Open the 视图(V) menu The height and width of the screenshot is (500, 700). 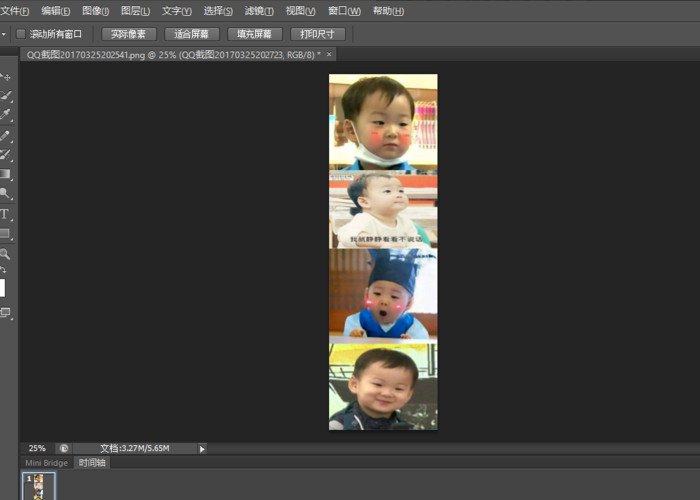(300, 11)
